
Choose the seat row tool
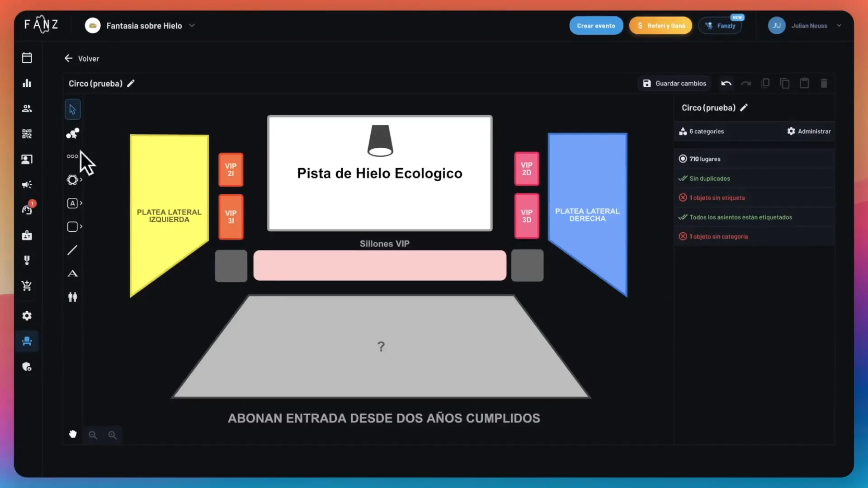72,156
